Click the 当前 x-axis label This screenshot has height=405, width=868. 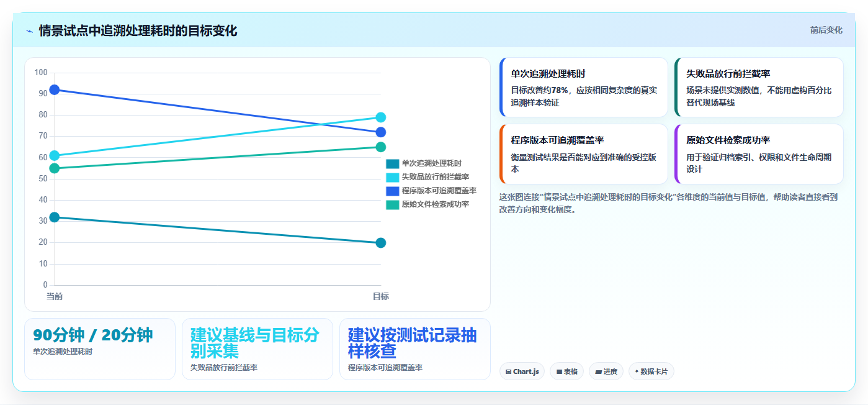55,296
